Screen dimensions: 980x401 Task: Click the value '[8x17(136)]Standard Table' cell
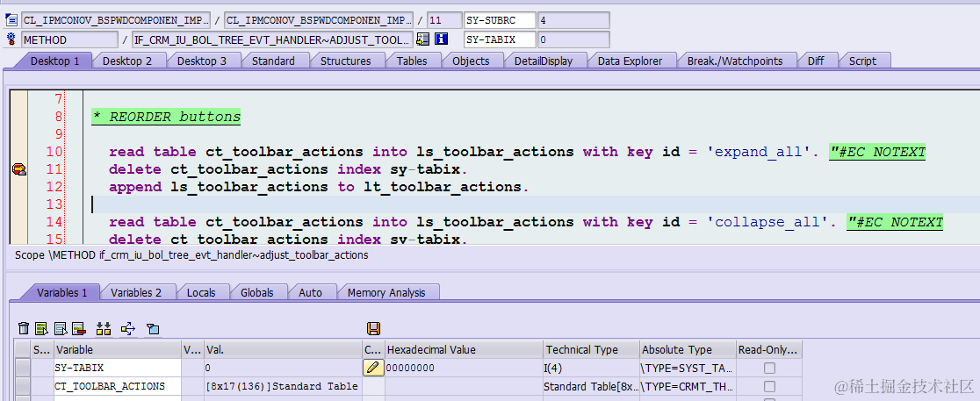pos(283,387)
